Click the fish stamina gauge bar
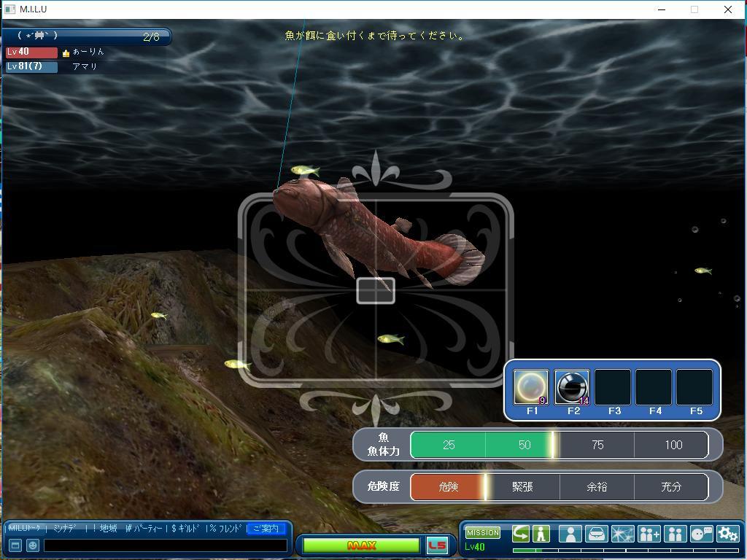This screenshot has height=560, width=747. coord(559,445)
